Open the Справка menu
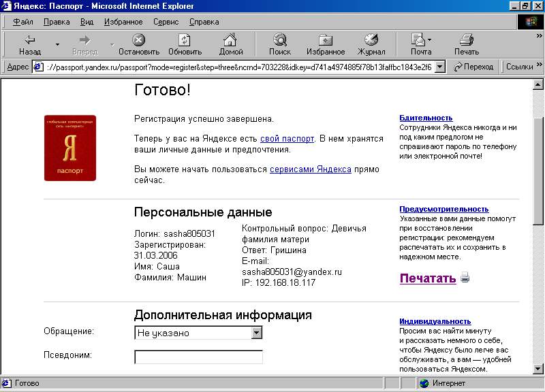545x392 pixels. (204, 22)
